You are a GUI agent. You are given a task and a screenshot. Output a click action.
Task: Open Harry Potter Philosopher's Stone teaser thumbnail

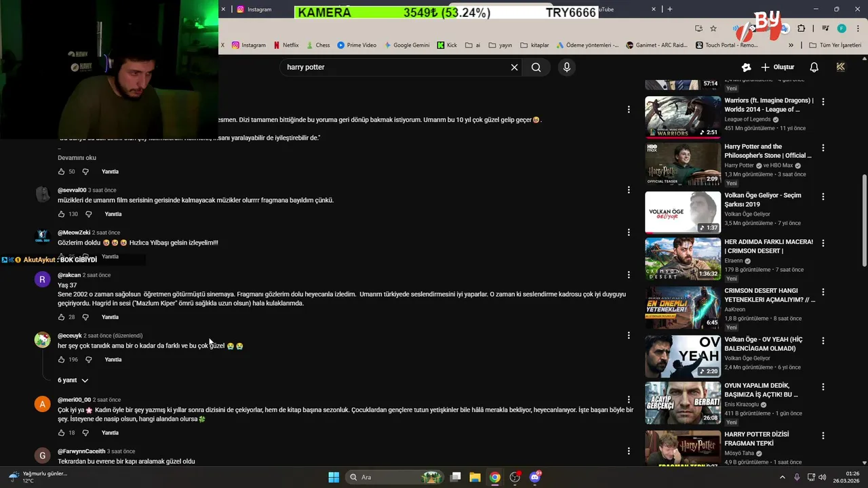tap(683, 164)
